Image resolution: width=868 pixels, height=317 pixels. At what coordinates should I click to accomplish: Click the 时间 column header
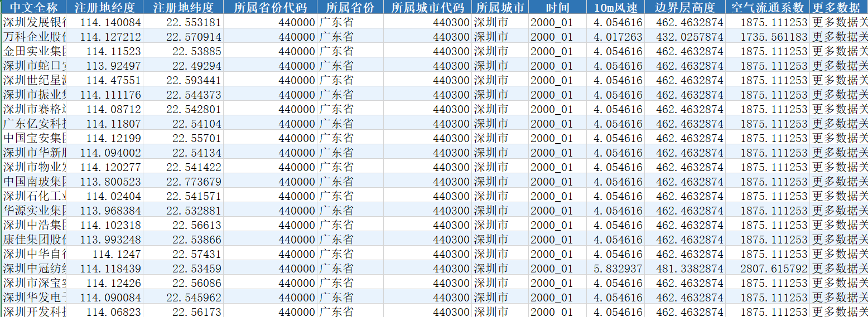tap(558, 8)
